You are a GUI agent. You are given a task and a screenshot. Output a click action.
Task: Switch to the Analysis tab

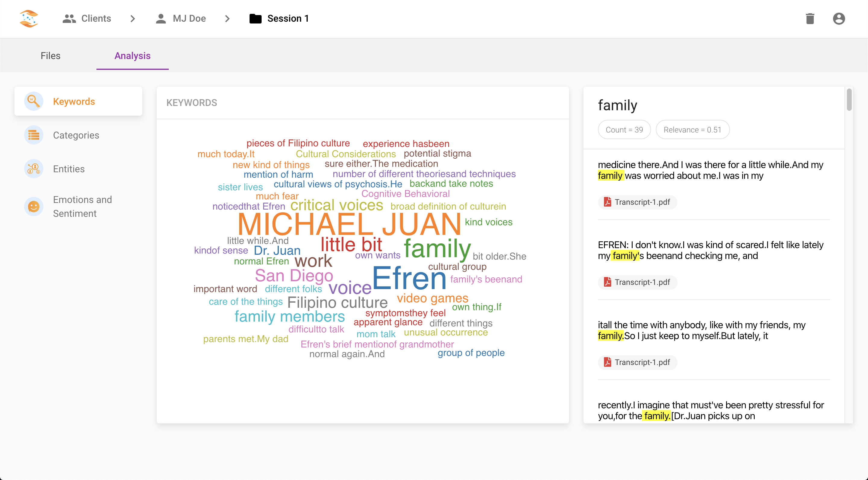coord(132,56)
